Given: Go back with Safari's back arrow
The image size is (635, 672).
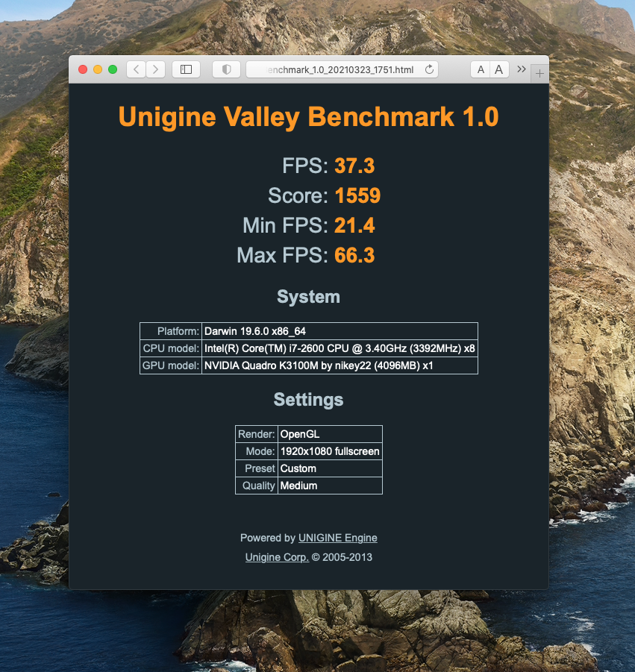Looking at the screenshot, I should click(137, 69).
